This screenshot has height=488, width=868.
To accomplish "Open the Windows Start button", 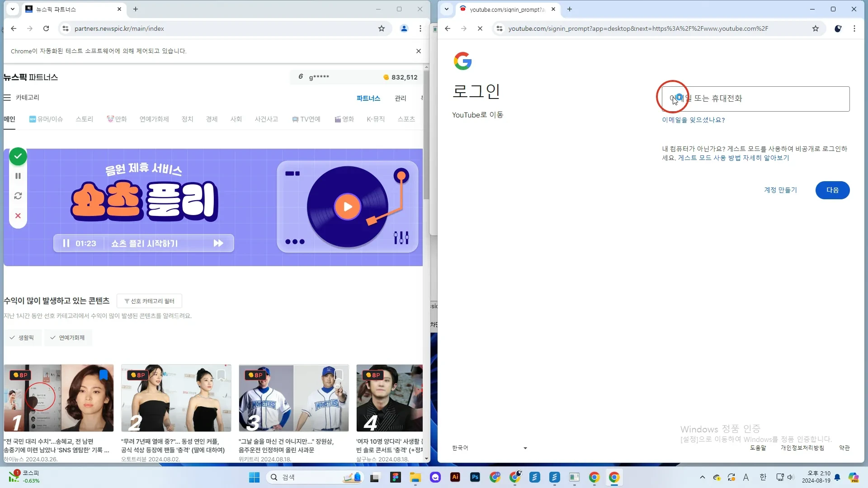I will coord(254,477).
